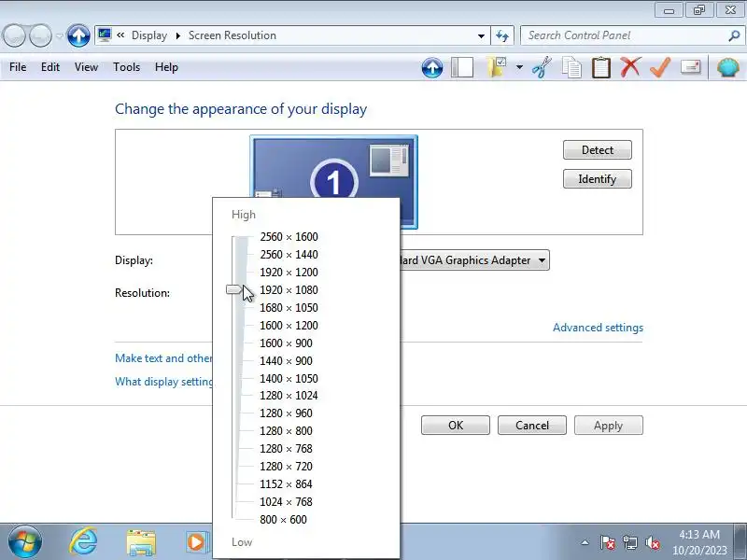Click the Apply button
The height and width of the screenshot is (560, 747).
pos(609,426)
